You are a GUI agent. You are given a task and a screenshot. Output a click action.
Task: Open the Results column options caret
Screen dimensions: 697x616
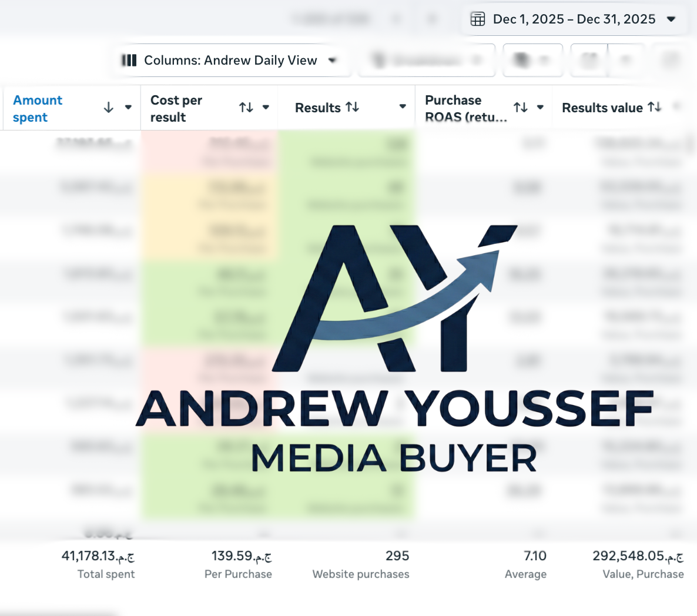[x=403, y=106]
